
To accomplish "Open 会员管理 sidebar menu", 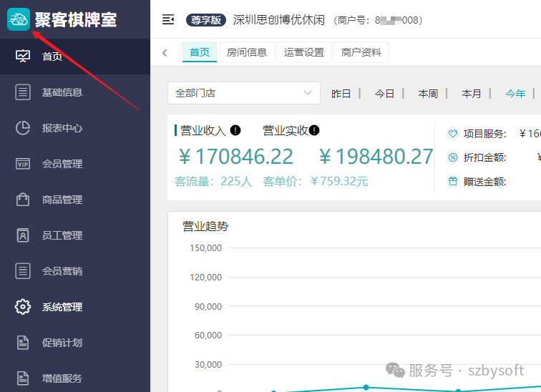I will pos(75,164).
